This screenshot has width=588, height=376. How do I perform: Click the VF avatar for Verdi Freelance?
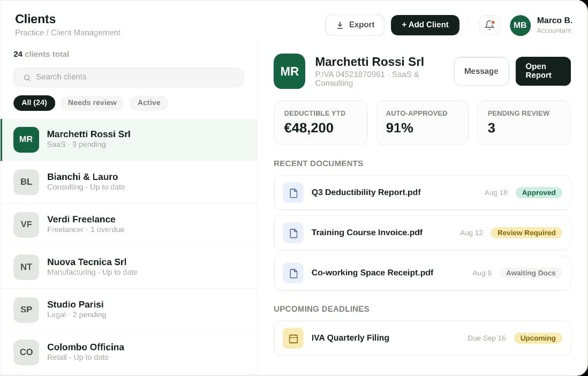(26, 224)
